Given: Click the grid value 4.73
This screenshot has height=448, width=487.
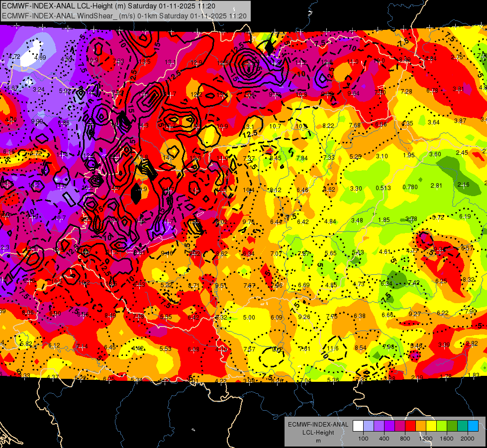Looking at the screenshot, I should [x=359, y=284].
